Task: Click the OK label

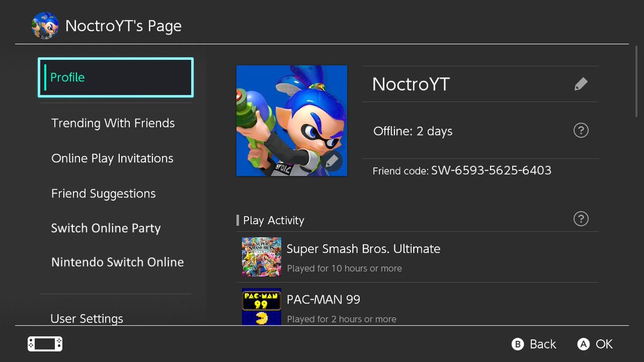Action: coord(604,344)
